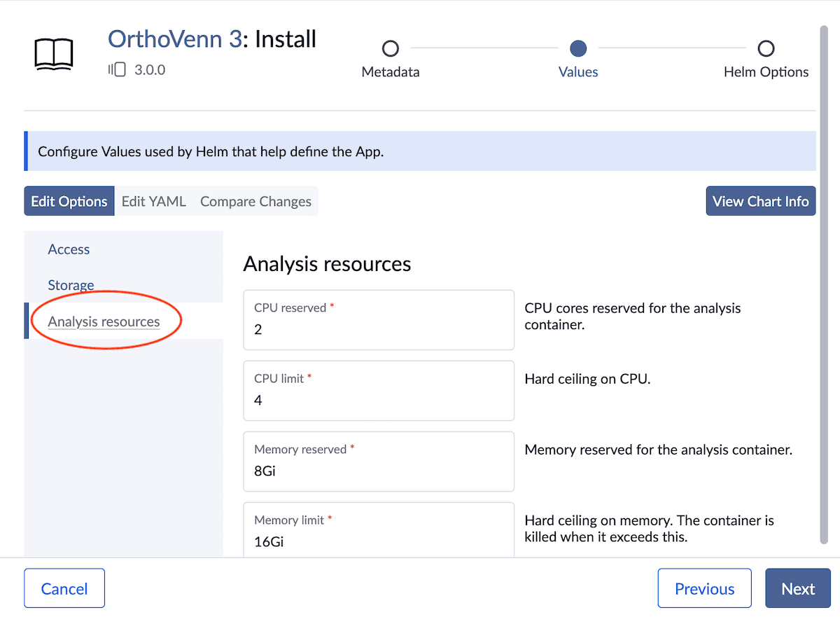Click the 'Hard ceiling on CPU.' description
Screen dimensions: 840x617
(x=588, y=379)
